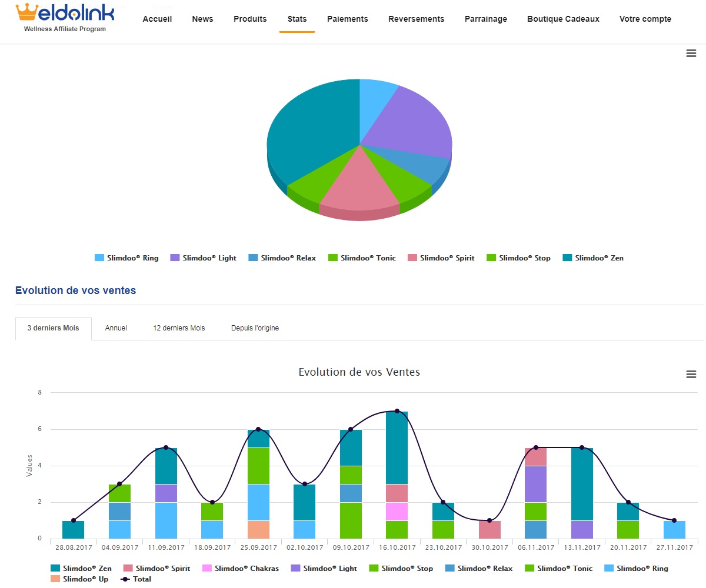This screenshot has width=706, height=588.
Task: Click the "Values" y-axis title
Action: coord(29,466)
